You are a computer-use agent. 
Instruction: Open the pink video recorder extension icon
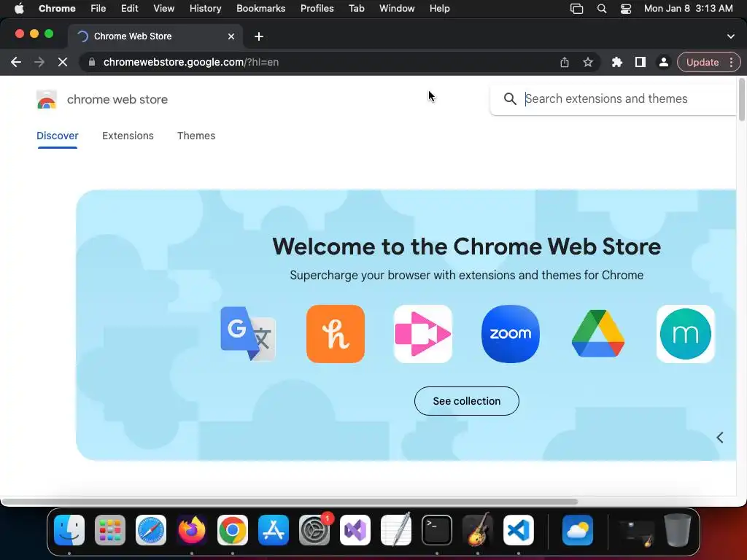pyautogui.click(x=423, y=334)
